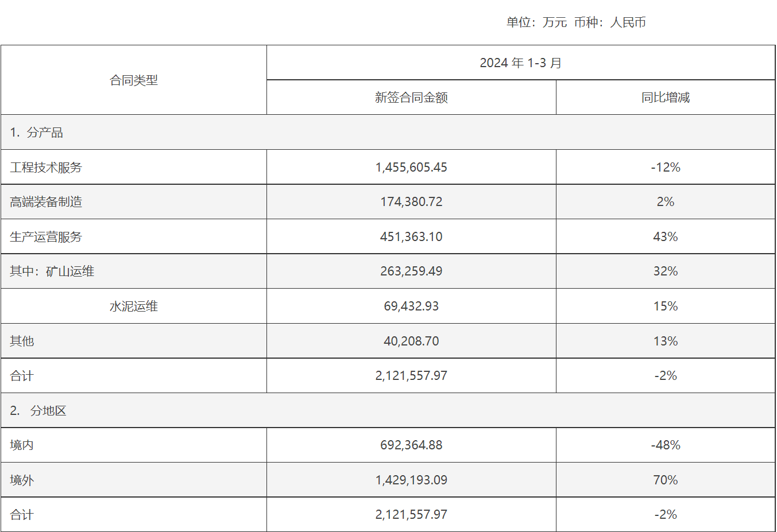Click the amount 69,432.93
777x532 pixels.
[411, 306]
